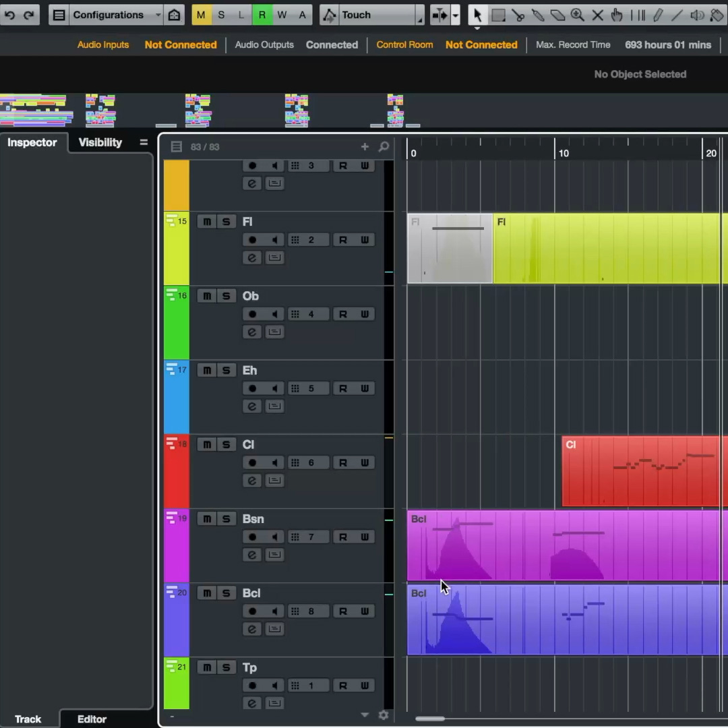Select the Draw pencil tool

pos(657,15)
